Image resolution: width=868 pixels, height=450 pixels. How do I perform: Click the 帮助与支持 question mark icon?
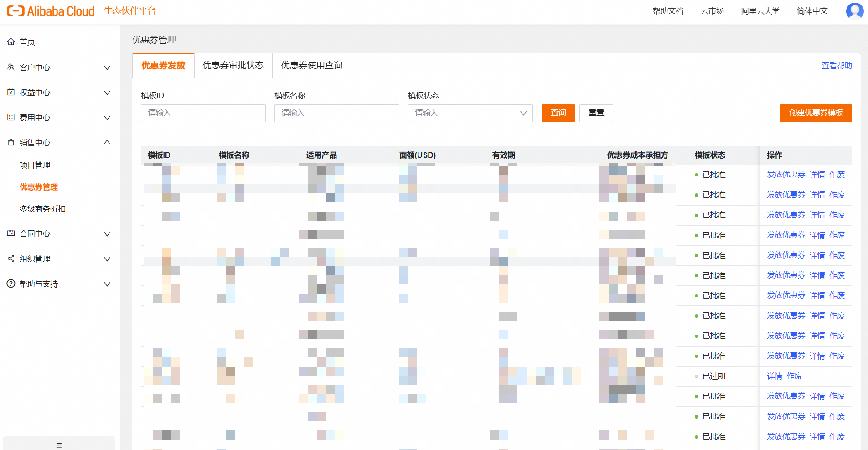[x=11, y=284]
